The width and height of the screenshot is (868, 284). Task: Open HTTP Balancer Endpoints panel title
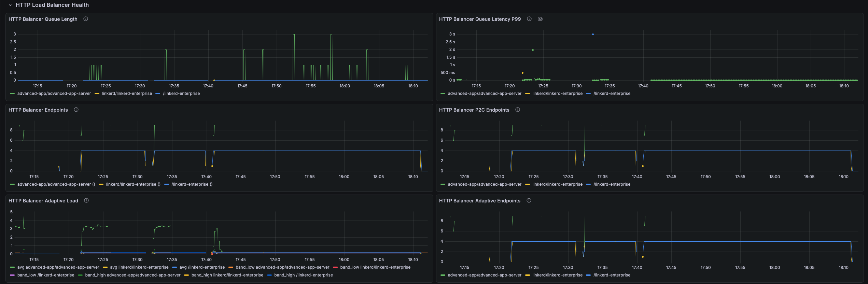pyautogui.click(x=38, y=110)
